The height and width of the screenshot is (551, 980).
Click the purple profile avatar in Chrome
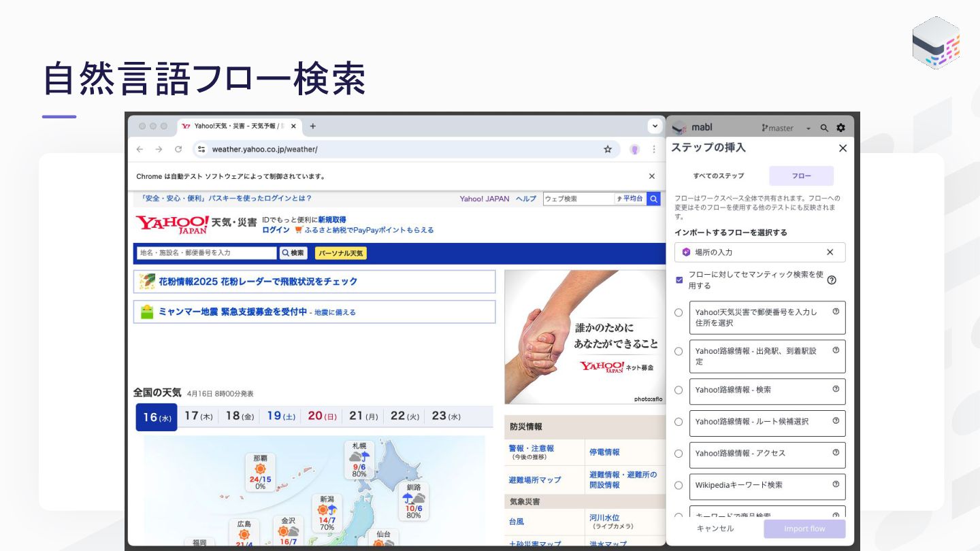click(x=634, y=149)
